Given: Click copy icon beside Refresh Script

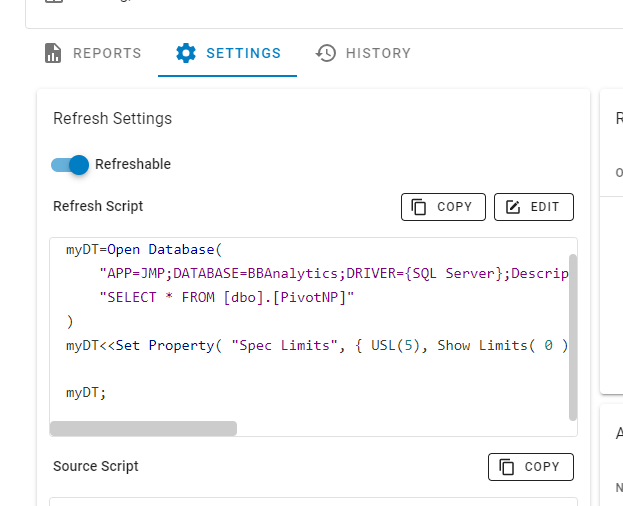Looking at the screenshot, I should coord(418,207).
